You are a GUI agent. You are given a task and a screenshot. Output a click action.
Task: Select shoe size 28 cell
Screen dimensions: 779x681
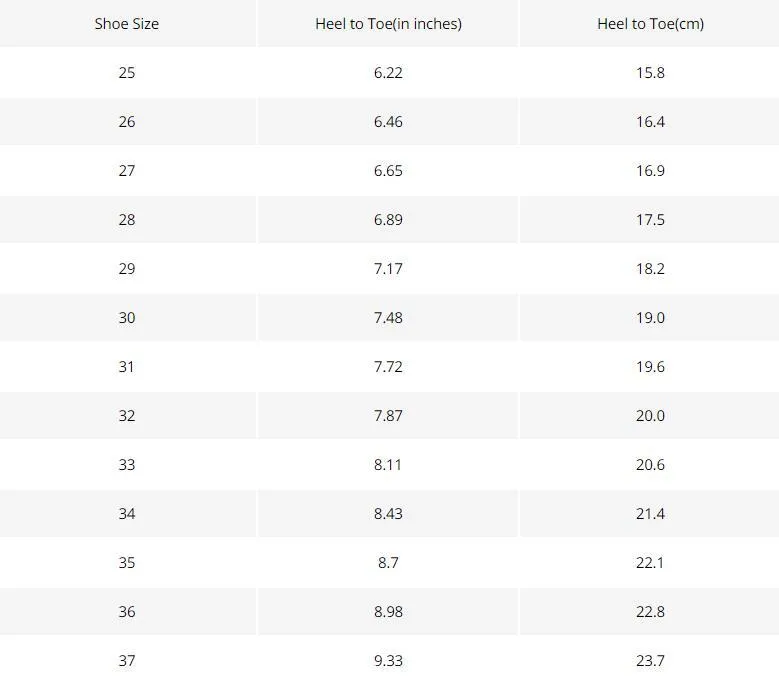tap(128, 220)
